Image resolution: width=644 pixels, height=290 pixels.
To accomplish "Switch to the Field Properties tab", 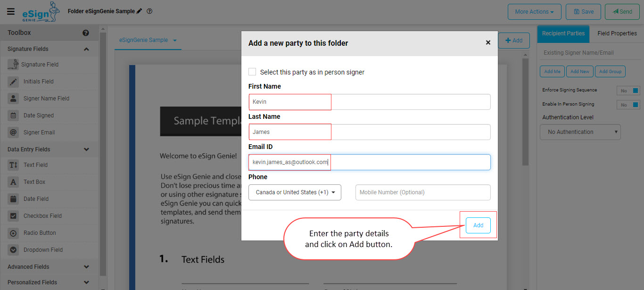I will [x=617, y=33].
